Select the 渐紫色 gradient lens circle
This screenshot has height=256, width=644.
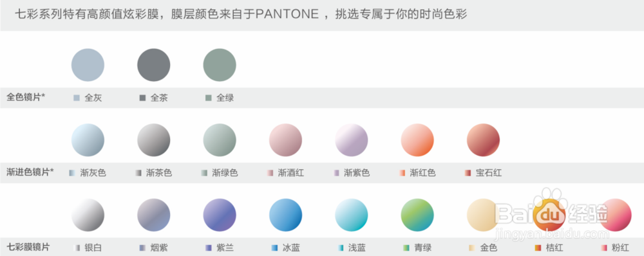(x=352, y=140)
